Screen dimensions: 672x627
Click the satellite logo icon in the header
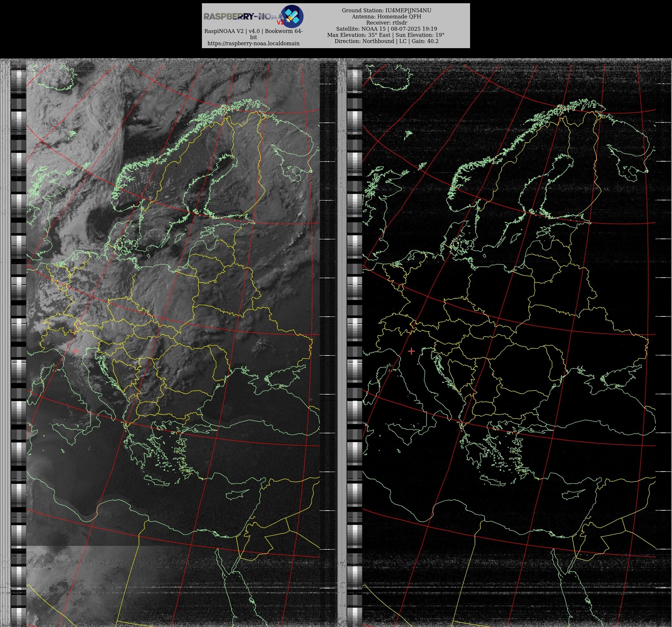click(292, 16)
